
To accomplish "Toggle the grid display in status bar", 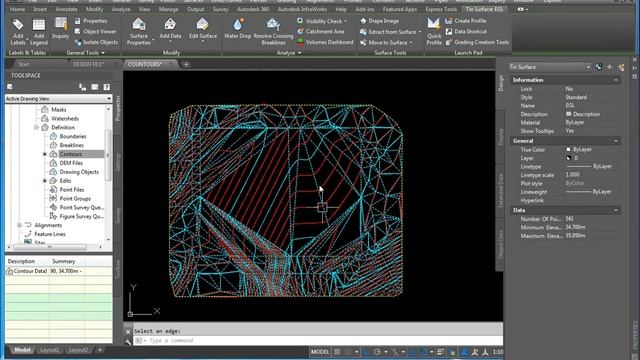I will point(337,352).
